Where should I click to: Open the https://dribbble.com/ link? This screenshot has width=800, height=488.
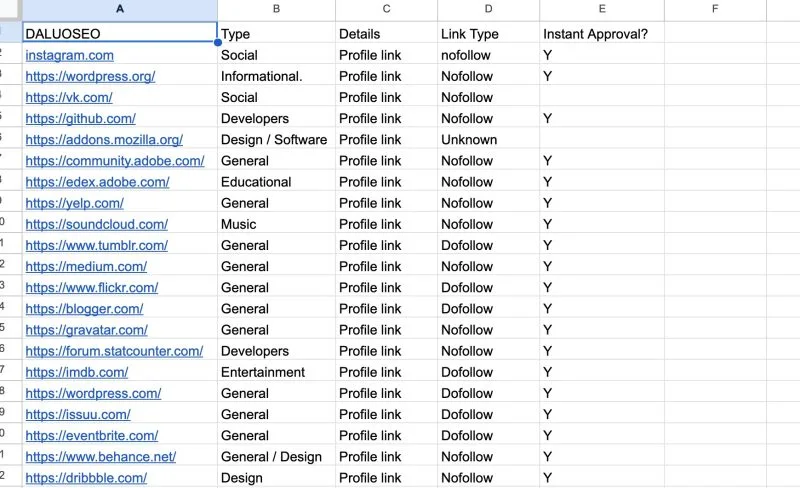(x=86, y=478)
